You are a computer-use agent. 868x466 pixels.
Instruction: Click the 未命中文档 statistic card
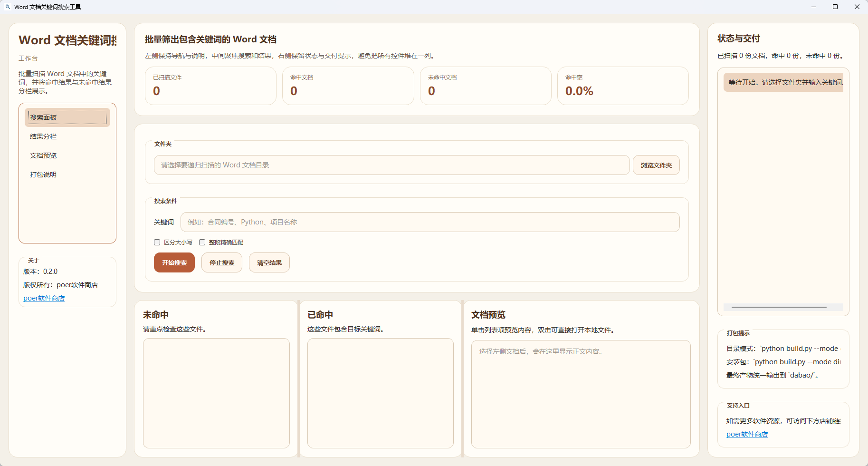point(486,86)
